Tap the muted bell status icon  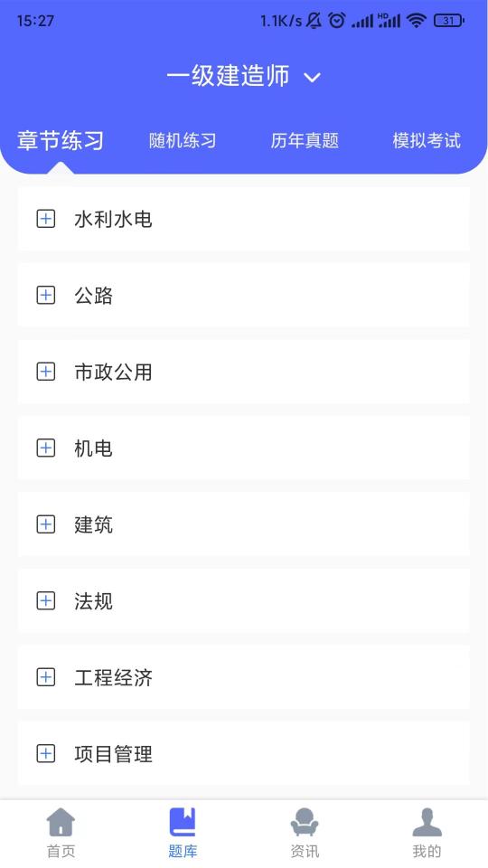click(x=314, y=21)
